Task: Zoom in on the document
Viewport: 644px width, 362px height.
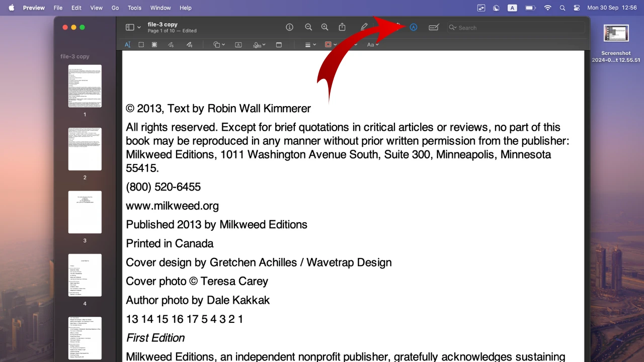Action: [x=325, y=27]
